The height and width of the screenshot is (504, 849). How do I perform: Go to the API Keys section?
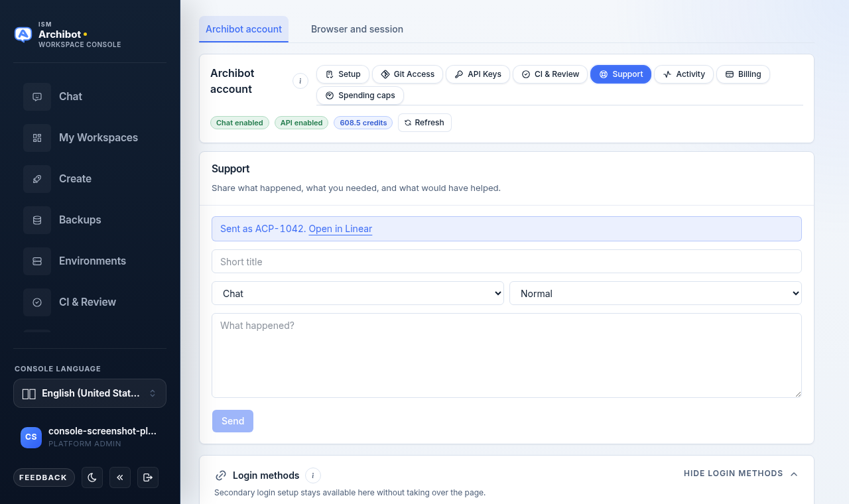pyautogui.click(x=478, y=74)
